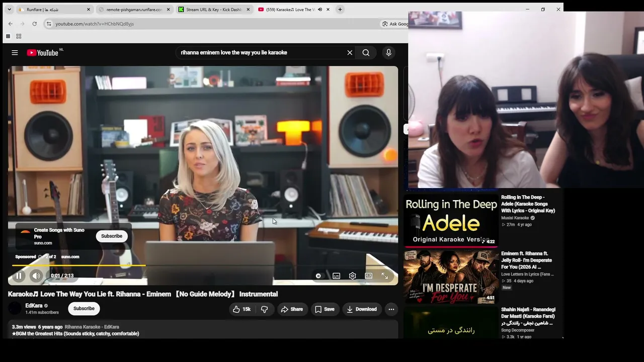
Task: Switch the player to theater mode
Action: 369,276
